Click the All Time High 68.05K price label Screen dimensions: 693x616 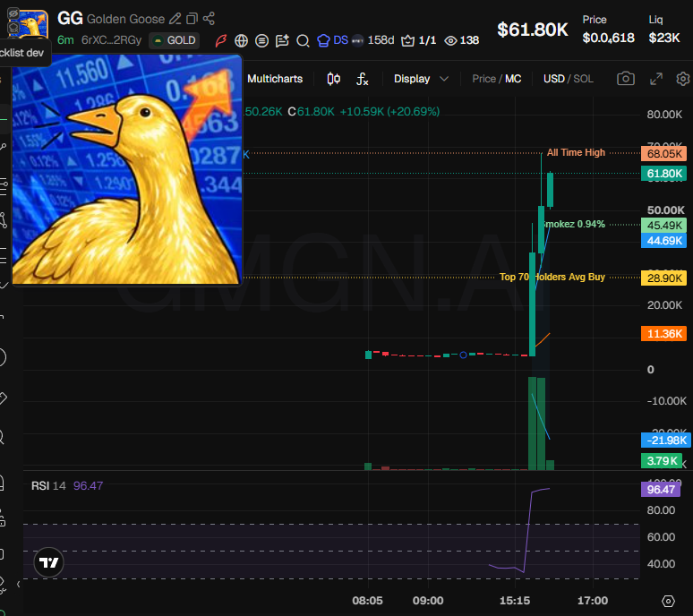tap(663, 153)
